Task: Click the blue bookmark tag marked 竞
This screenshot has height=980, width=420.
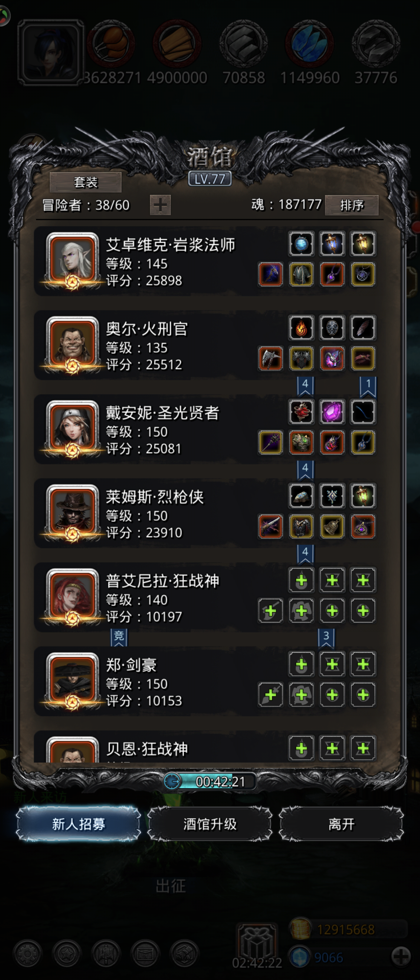Action: click(119, 637)
